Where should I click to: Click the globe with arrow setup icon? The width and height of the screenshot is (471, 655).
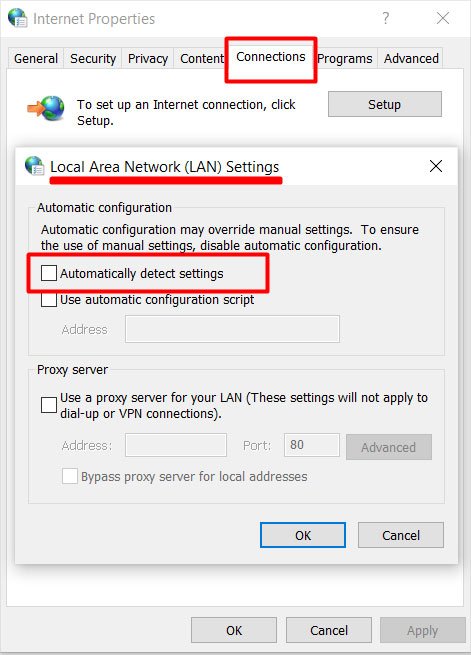click(x=46, y=108)
